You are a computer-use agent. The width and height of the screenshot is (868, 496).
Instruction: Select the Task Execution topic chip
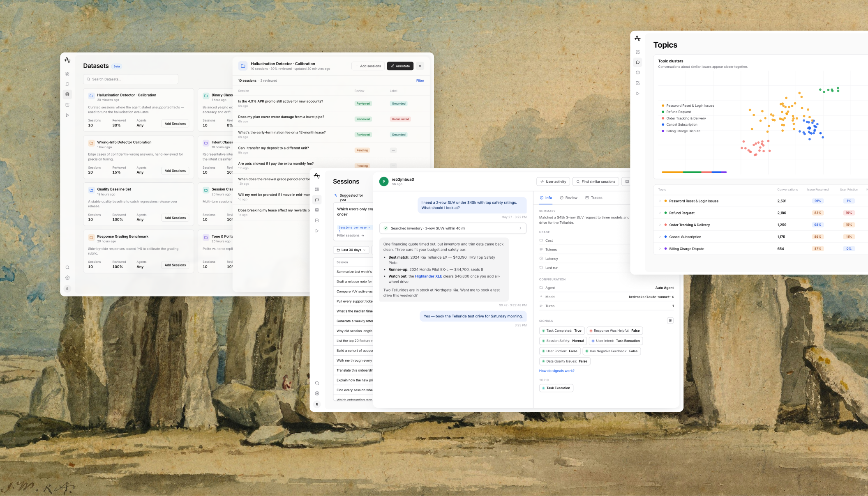click(556, 388)
